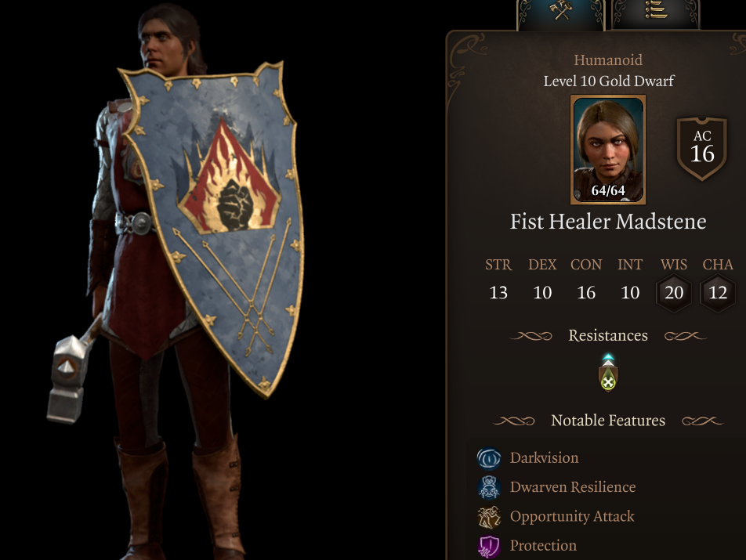Click the Resistances section header
Image resolution: width=746 pixels, height=560 pixels.
point(608,336)
